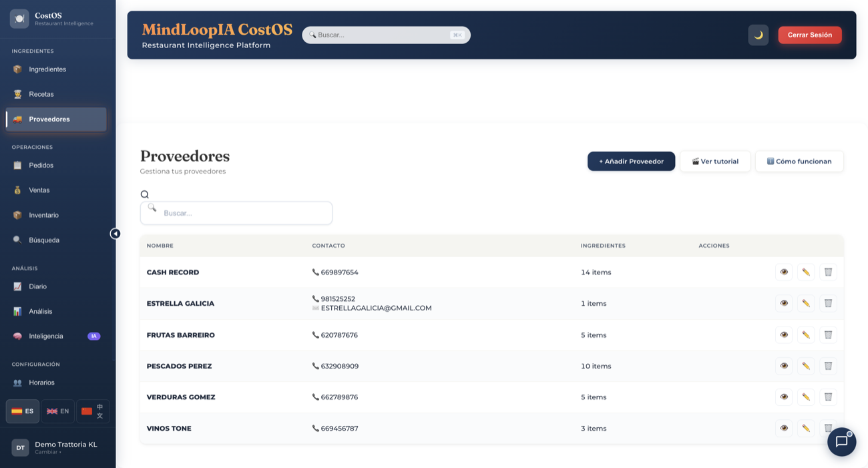
Task: Open Análisis in the sidebar
Action: tap(56, 311)
